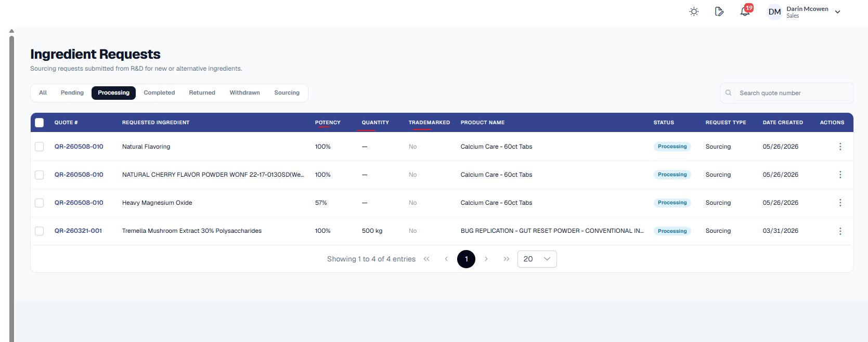Open actions menu for Heavy Magnesium Oxide row
Image resolution: width=868 pixels, height=342 pixels.
point(840,203)
